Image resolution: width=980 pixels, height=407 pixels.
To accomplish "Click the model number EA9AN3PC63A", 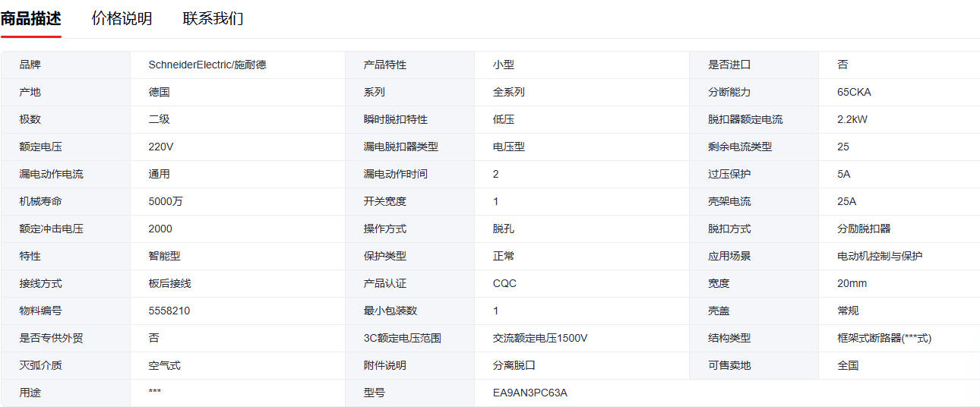I will [530, 393].
